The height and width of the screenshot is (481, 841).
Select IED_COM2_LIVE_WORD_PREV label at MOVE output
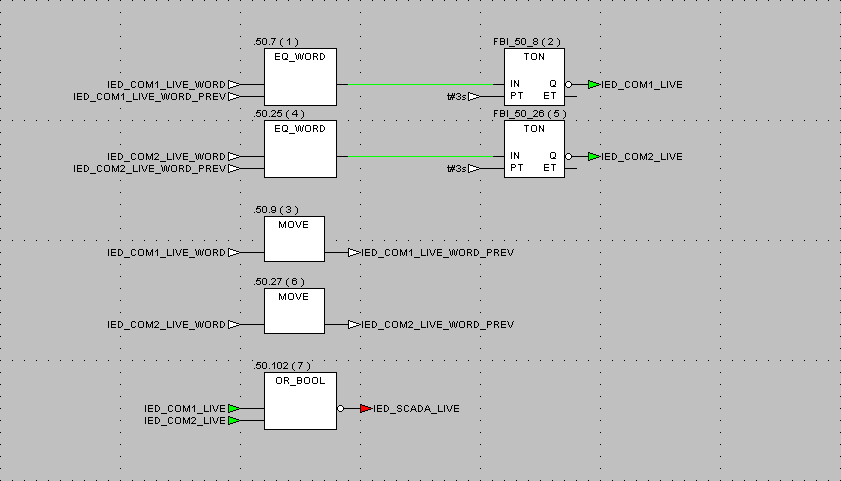tap(438, 324)
